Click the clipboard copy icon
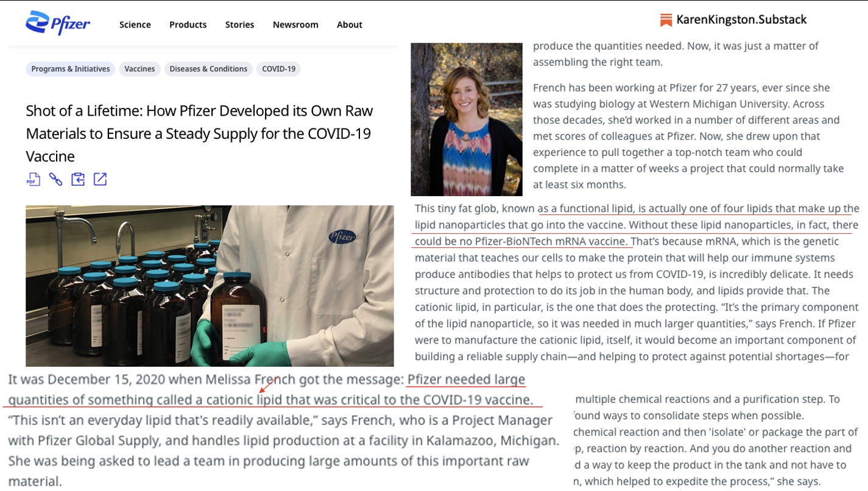This screenshot has width=868, height=491. click(x=78, y=179)
